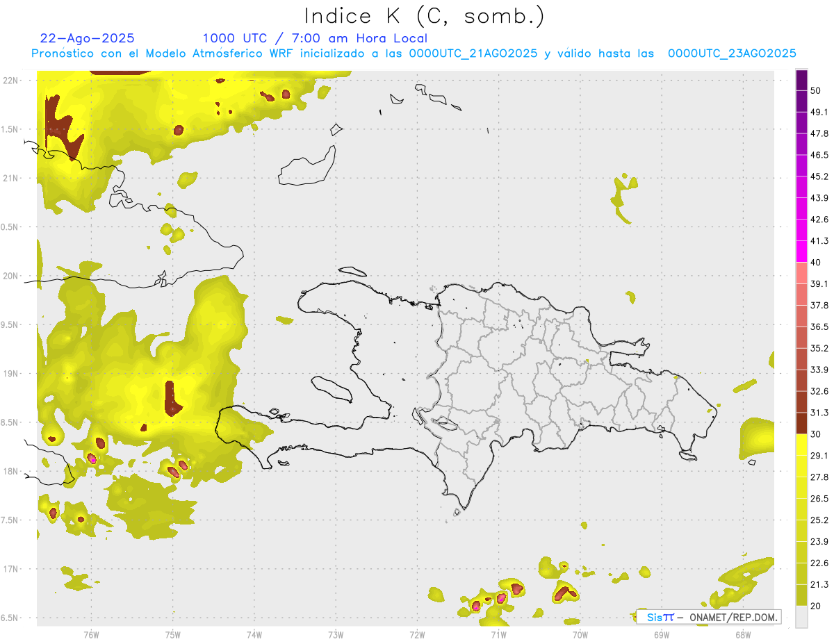Select the colorbar value "33.9"
Screen dimensions: 834x644
point(819,370)
